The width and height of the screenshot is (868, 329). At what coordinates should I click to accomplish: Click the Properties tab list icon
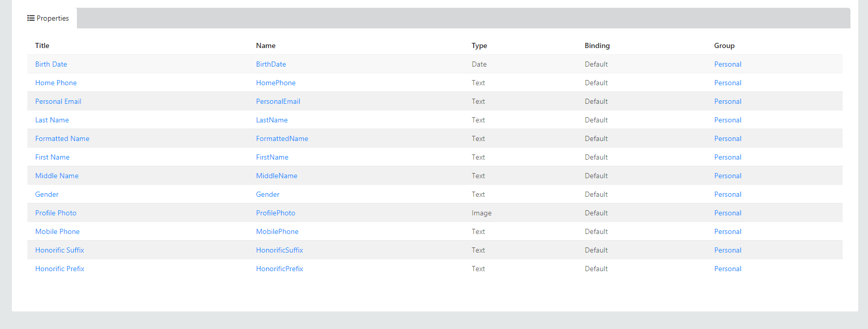pos(31,18)
